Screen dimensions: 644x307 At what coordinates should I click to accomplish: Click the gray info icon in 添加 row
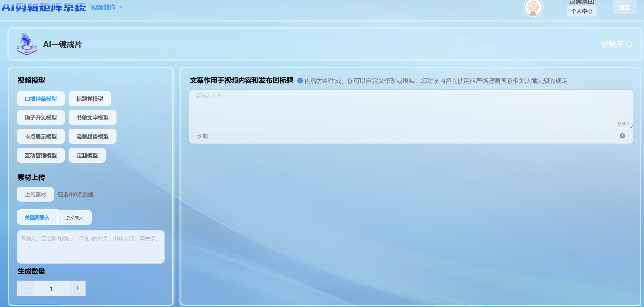click(x=622, y=136)
